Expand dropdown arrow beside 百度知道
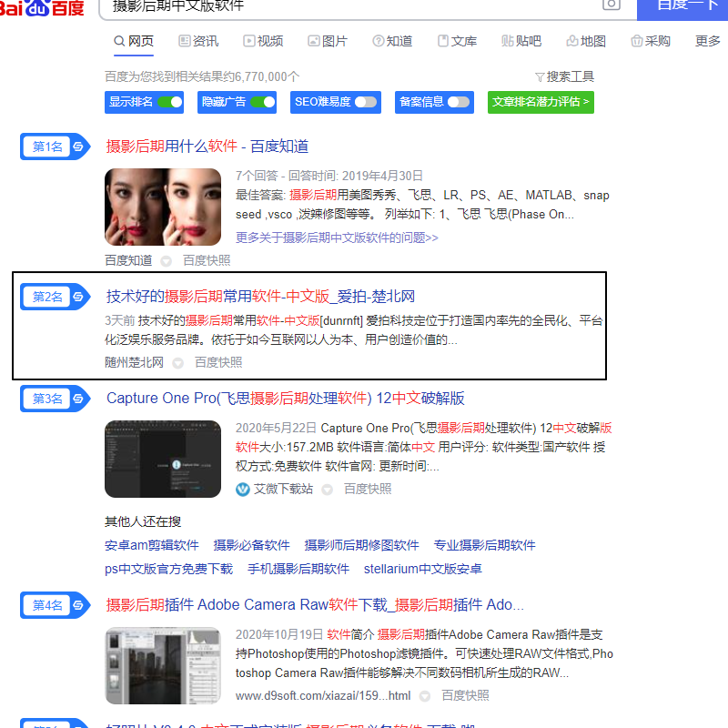The width and height of the screenshot is (728, 728). (167, 261)
